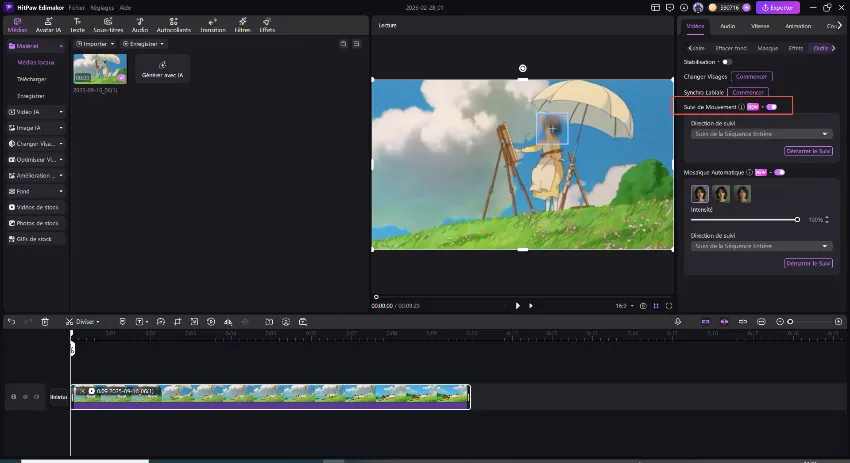
Task: Open the Audio tool in top toolbar
Action: [x=140, y=25]
